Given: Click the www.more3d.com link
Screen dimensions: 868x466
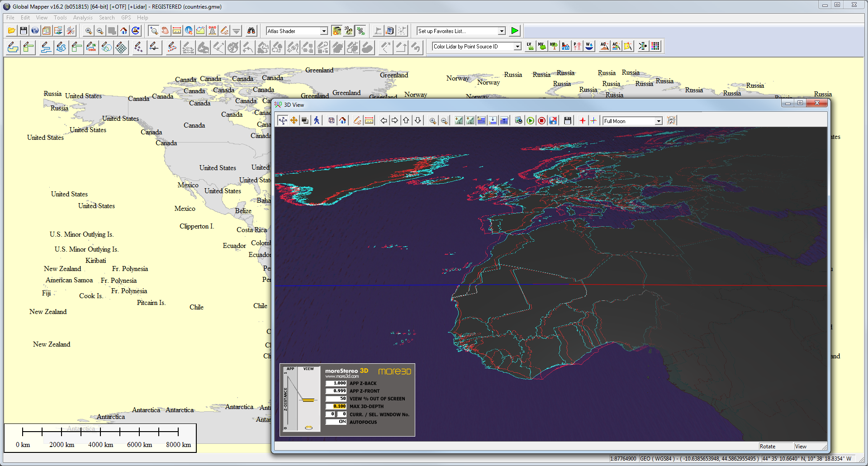Looking at the screenshot, I should [x=342, y=376].
